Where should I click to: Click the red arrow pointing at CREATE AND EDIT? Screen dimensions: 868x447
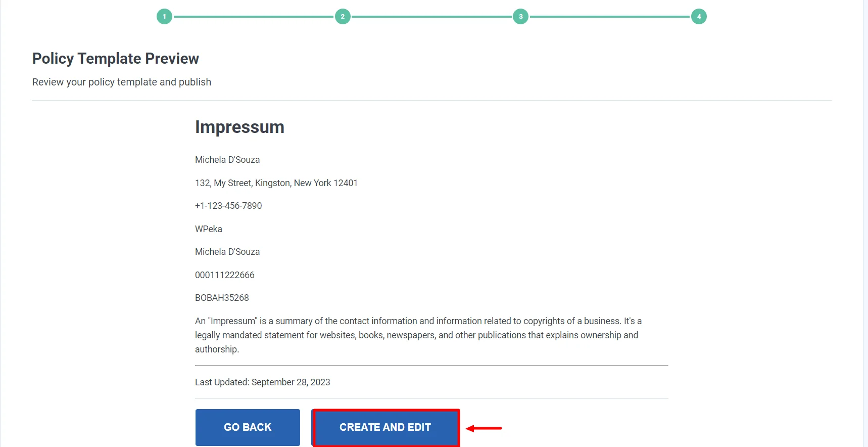pos(484,428)
